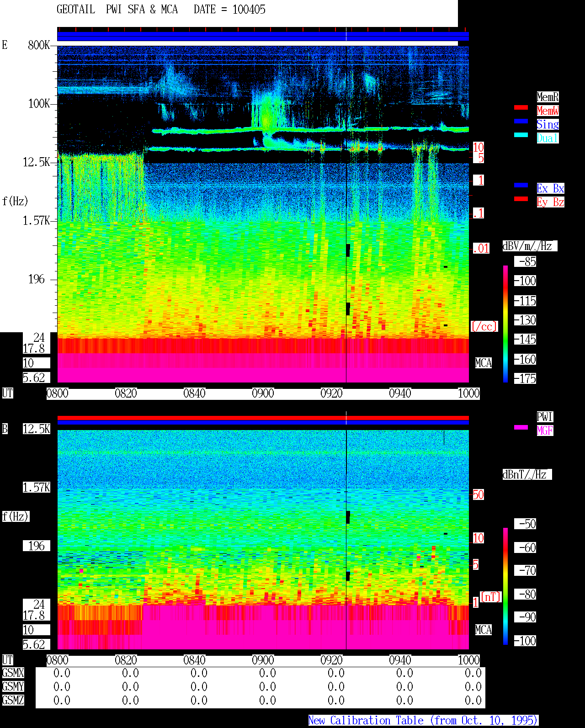Click the red swatch beside MemW
Image resolution: width=585 pixels, height=728 pixels.
[521, 107]
